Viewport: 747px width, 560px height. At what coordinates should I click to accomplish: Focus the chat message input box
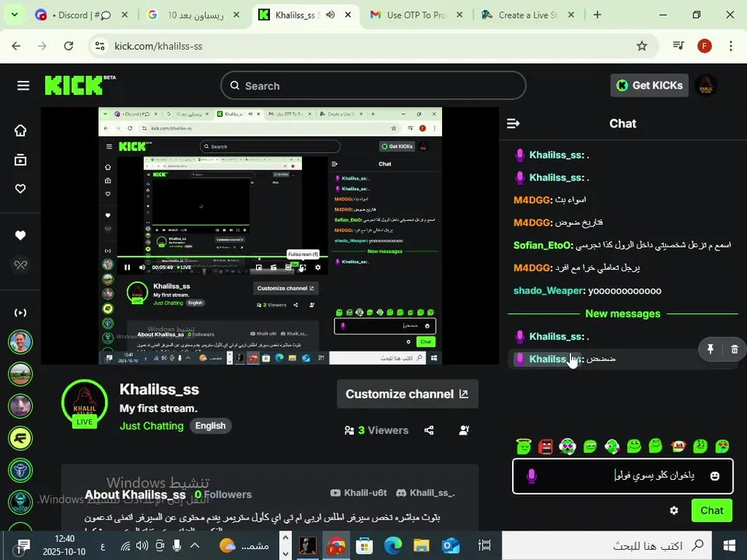coord(622,476)
